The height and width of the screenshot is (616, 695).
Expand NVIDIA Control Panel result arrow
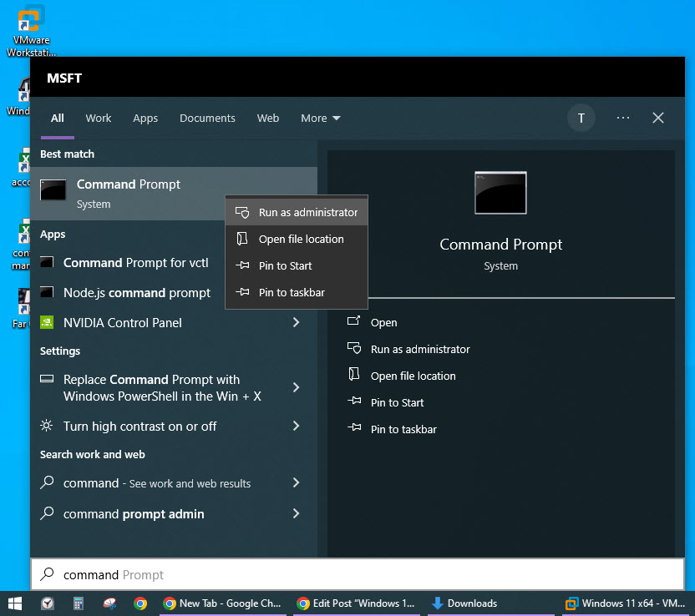[296, 322]
